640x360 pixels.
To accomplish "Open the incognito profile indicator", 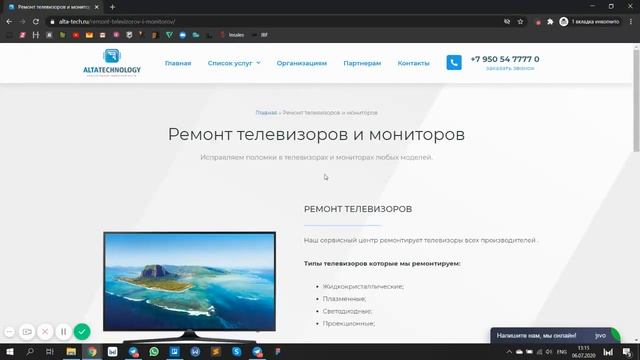I will click(589, 22).
